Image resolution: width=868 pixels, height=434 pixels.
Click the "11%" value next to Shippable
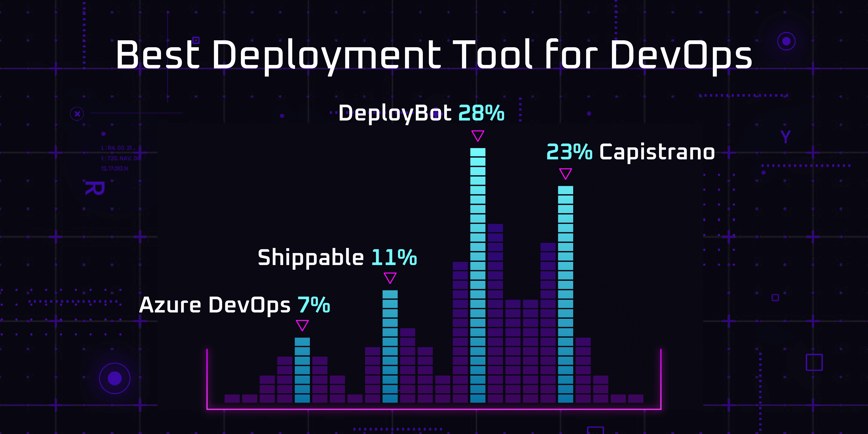(394, 258)
